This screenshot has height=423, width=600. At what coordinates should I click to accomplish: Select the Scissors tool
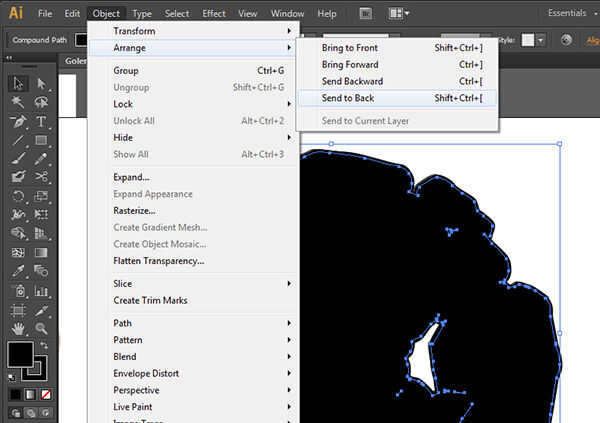click(41, 177)
